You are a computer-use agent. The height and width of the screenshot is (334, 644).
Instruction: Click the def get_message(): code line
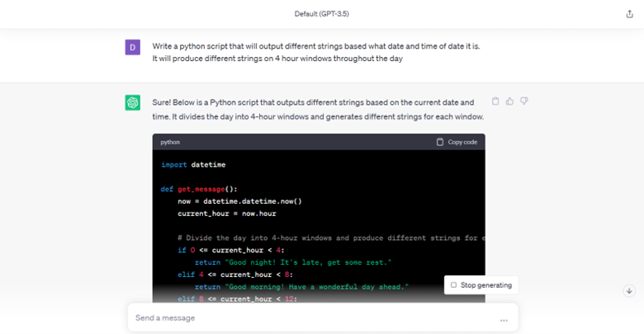pos(199,189)
